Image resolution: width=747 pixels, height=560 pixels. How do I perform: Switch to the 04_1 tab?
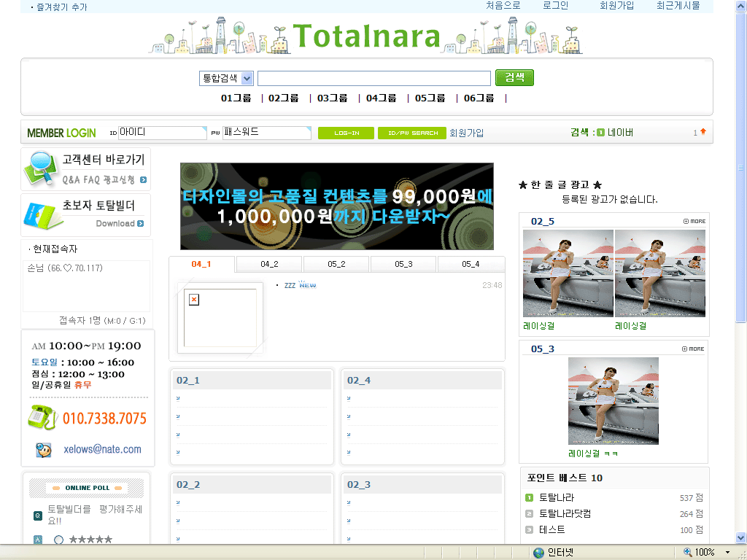pos(201,264)
